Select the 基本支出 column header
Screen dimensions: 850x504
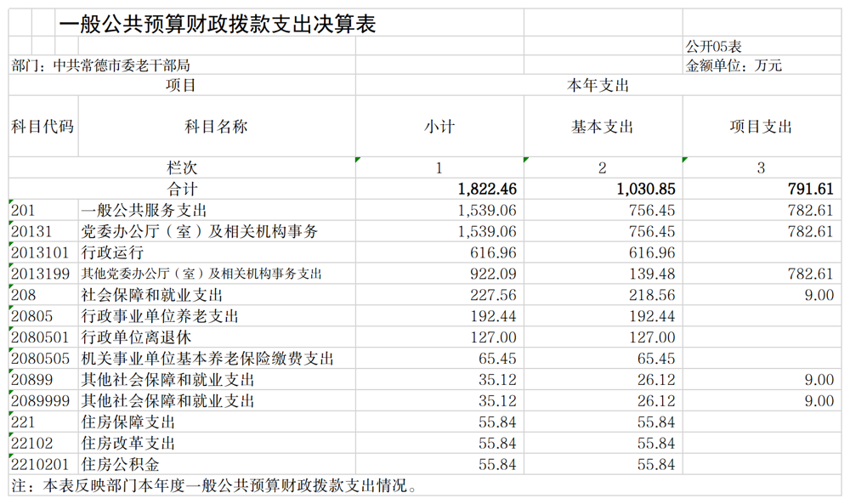click(x=603, y=127)
